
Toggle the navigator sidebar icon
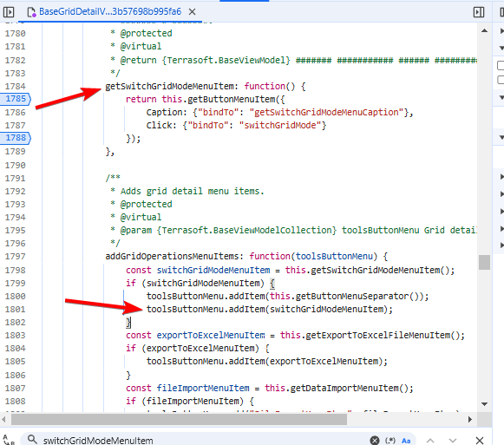tap(9, 12)
